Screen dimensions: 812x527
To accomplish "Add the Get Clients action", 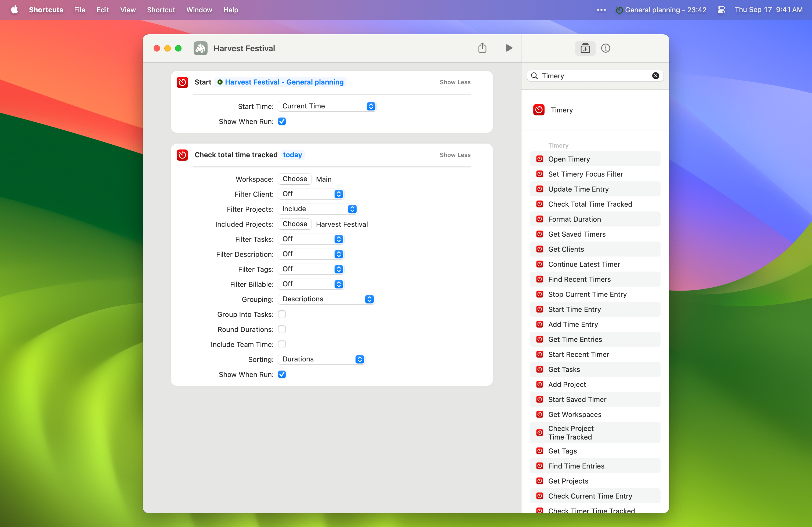I will [x=595, y=249].
